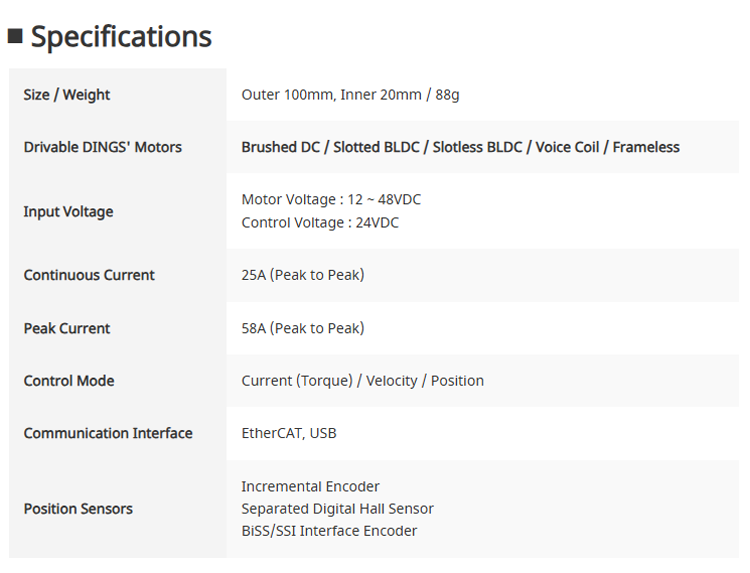Click the Current (Torque) / Velocity / Position text
Image resolution: width=750 pixels, height=573 pixels.
coord(363,381)
